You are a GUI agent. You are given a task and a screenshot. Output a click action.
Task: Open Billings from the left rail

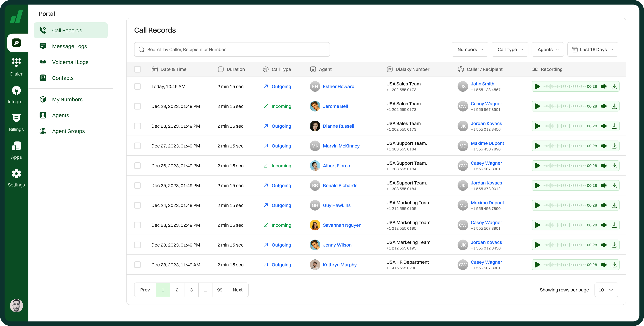pos(16,118)
